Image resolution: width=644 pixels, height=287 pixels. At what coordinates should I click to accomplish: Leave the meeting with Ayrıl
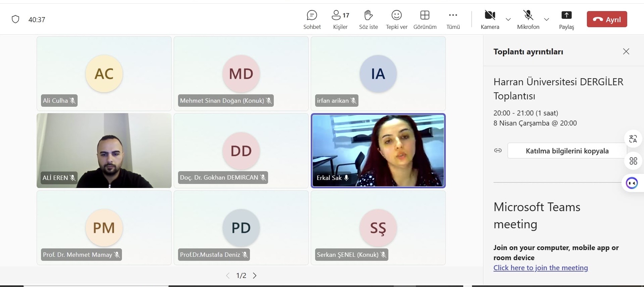[x=607, y=19]
